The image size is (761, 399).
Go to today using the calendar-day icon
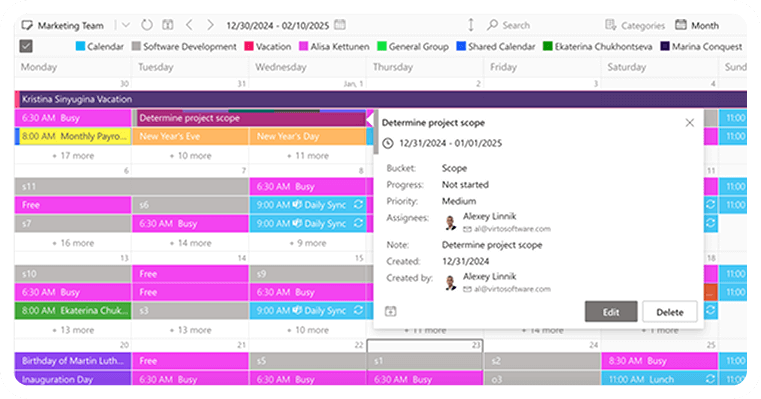(168, 25)
